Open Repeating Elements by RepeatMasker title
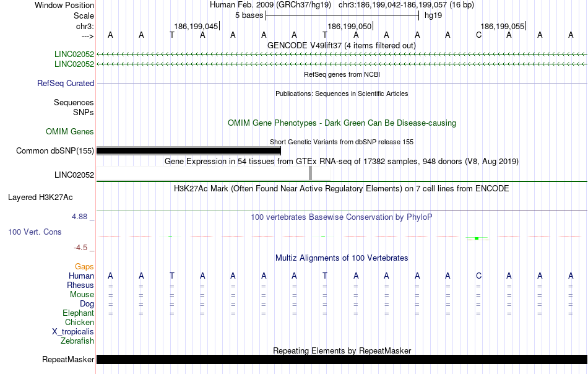588x374 pixels. point(342,350)
